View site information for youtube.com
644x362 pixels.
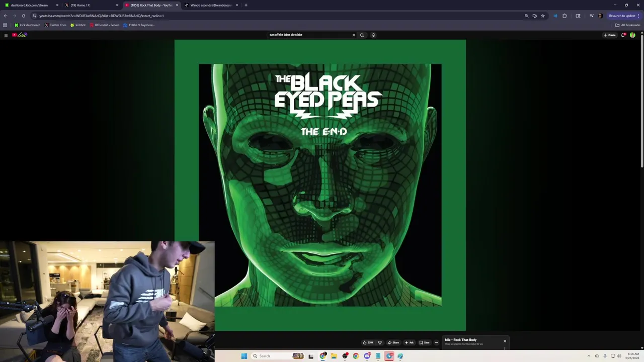click(x=34, y=16)
